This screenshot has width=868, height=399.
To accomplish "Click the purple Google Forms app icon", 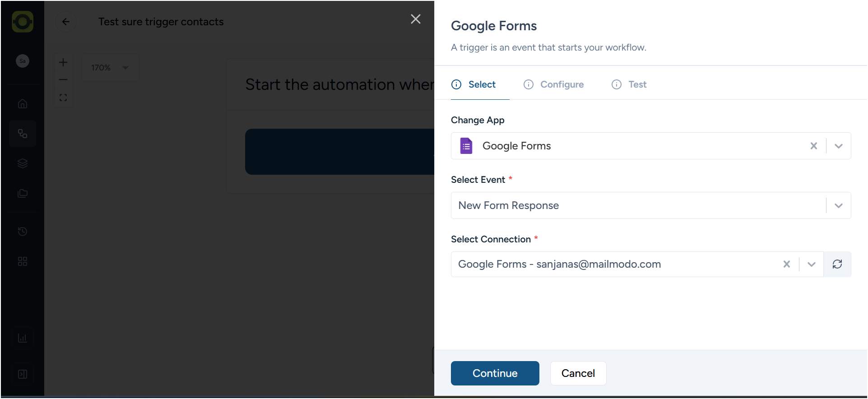I will click(x=466, y=146).
